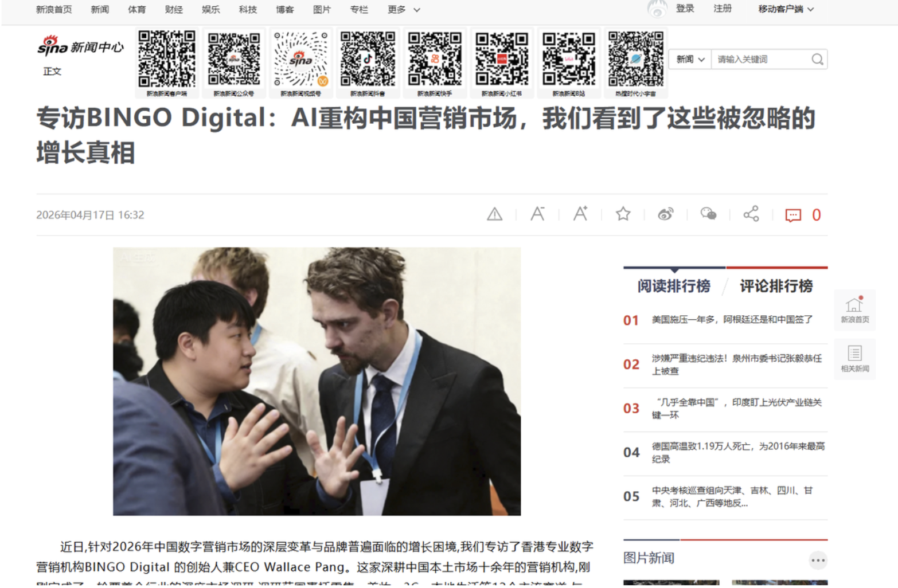Click the article headline 专访BINGO Digital
This screenshot has height=588, width=898.
(x=425, y=135)
